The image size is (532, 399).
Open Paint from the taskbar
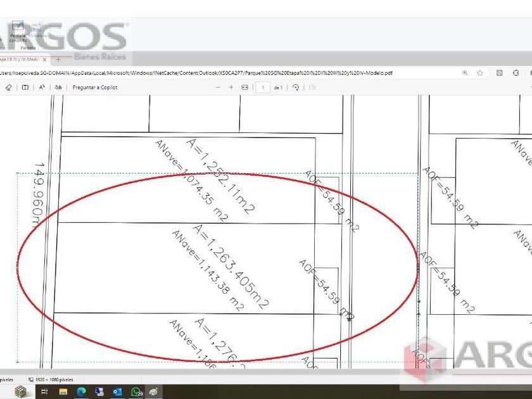coord(153,392)
